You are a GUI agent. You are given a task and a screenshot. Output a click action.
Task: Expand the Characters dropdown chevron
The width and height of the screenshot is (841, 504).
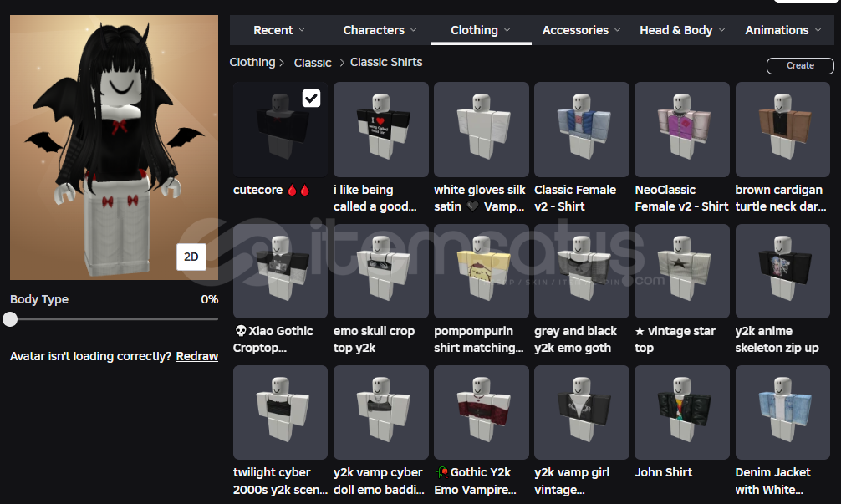[414, 30]
